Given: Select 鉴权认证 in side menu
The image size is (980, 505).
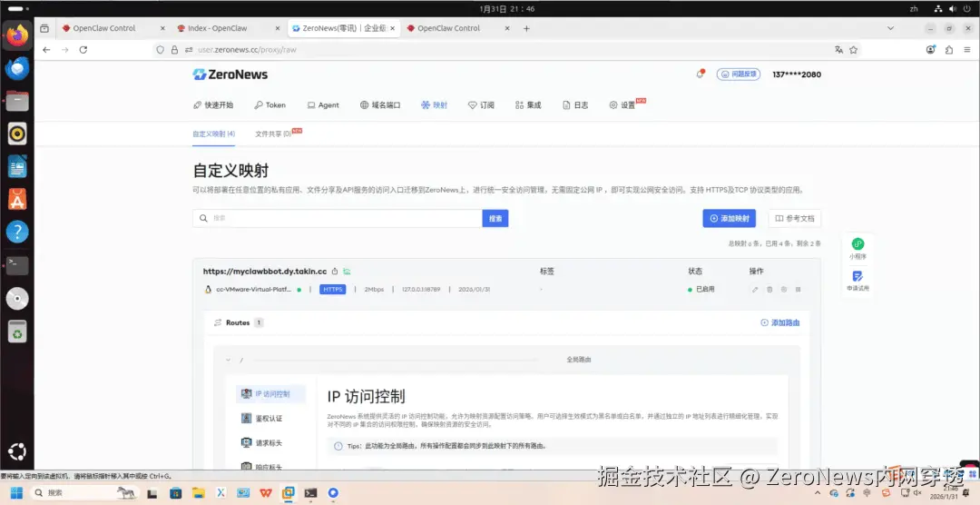Looking at the screenshot, I should (x=262, y=418).
